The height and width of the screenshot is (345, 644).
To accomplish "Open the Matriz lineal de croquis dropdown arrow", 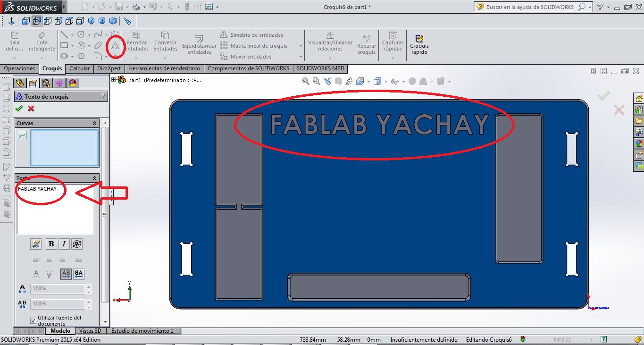I will 300,46.
